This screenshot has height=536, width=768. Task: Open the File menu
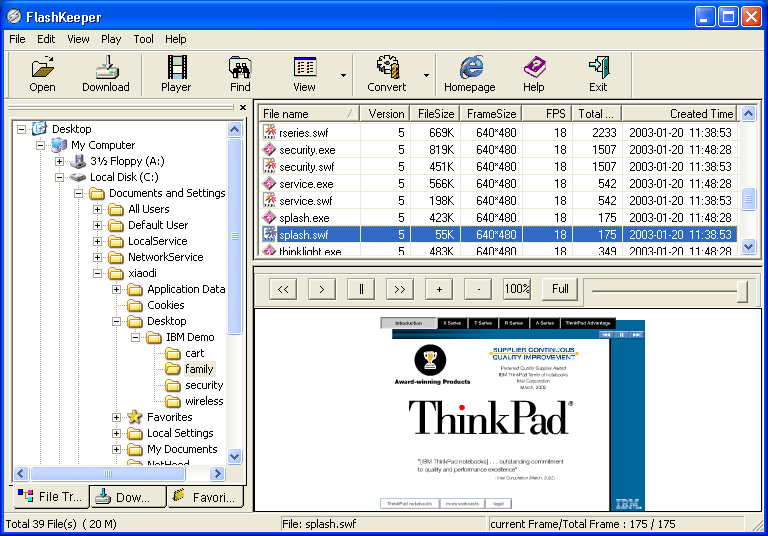[x=17, y=39]
